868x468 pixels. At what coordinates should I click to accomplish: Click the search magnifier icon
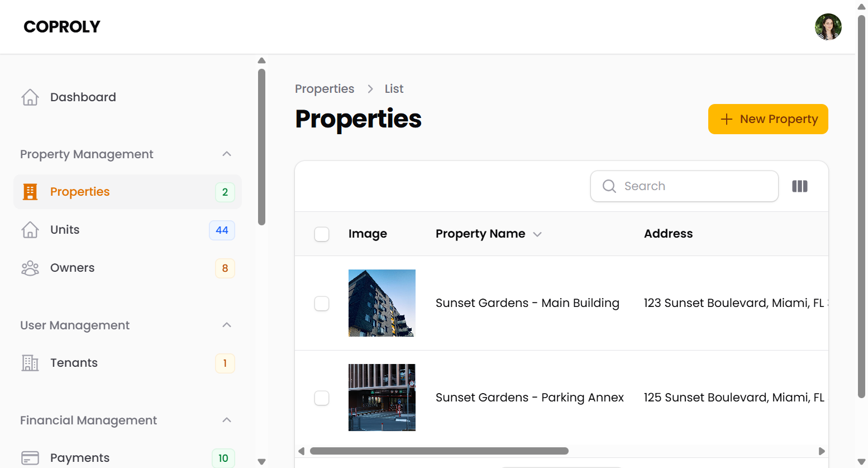click(609, 186)
